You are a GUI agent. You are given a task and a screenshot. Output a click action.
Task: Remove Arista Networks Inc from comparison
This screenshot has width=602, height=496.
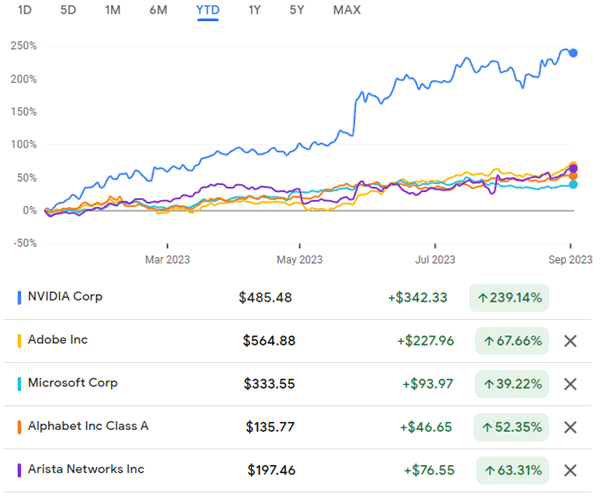(571, 470)
